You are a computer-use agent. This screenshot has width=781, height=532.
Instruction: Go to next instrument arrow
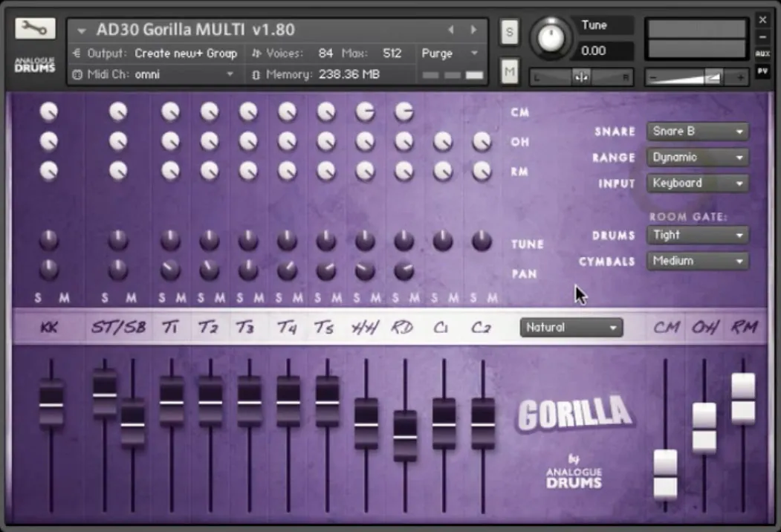tap(473, 30)
